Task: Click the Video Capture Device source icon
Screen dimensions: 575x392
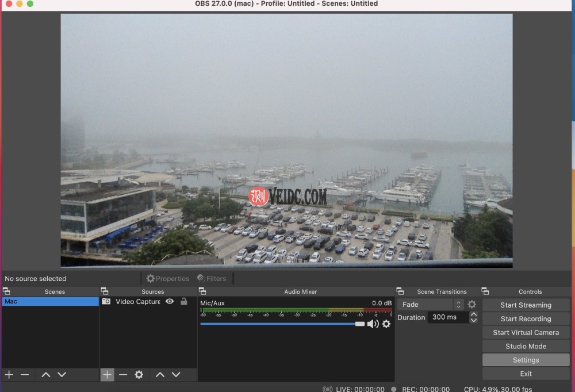Action: point(106,301)
